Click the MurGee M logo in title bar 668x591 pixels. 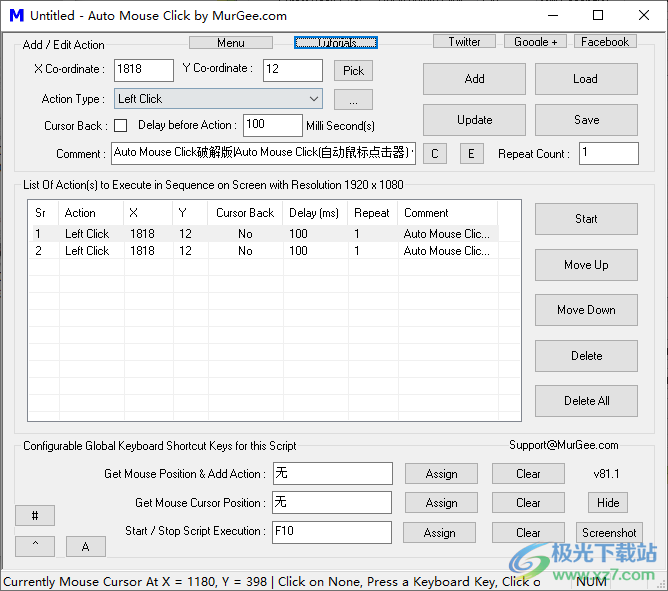17,15
